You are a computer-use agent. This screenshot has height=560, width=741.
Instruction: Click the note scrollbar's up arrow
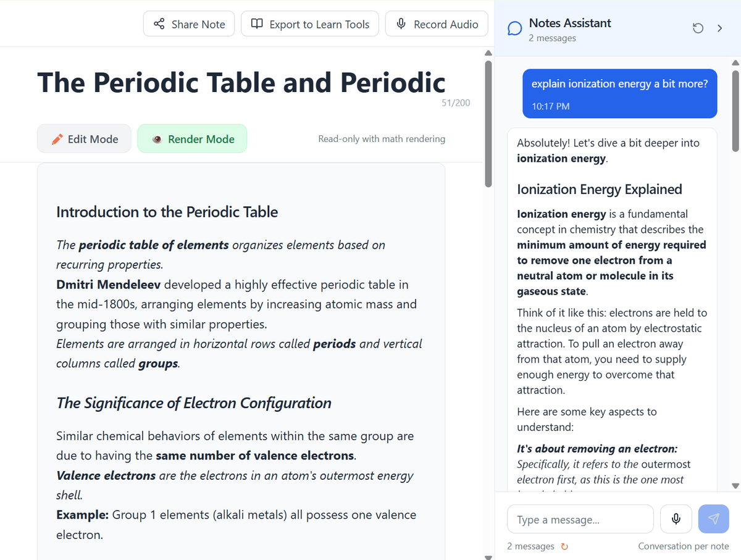488,52
